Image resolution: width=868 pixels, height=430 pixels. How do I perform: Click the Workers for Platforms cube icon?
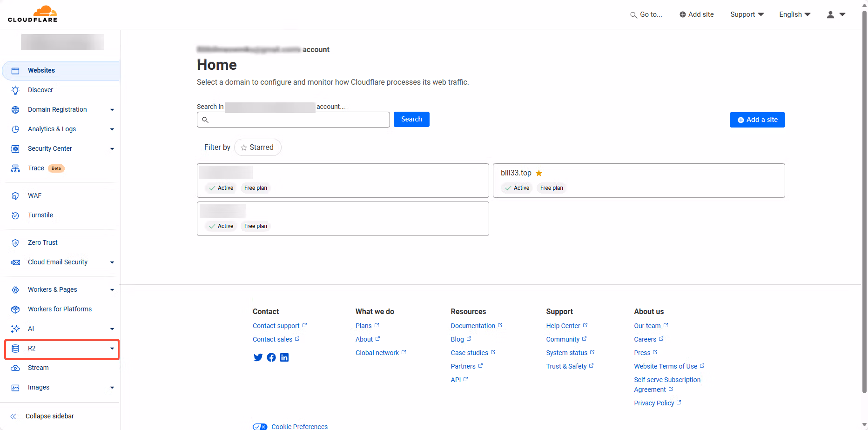(x=15, y=309)
